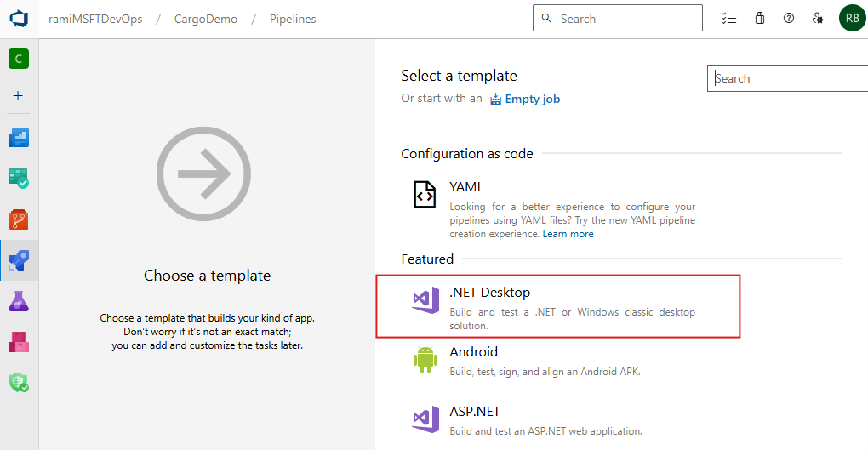Click the large circled arrow graphic
The image size is (868, 450).
point(203,174)
